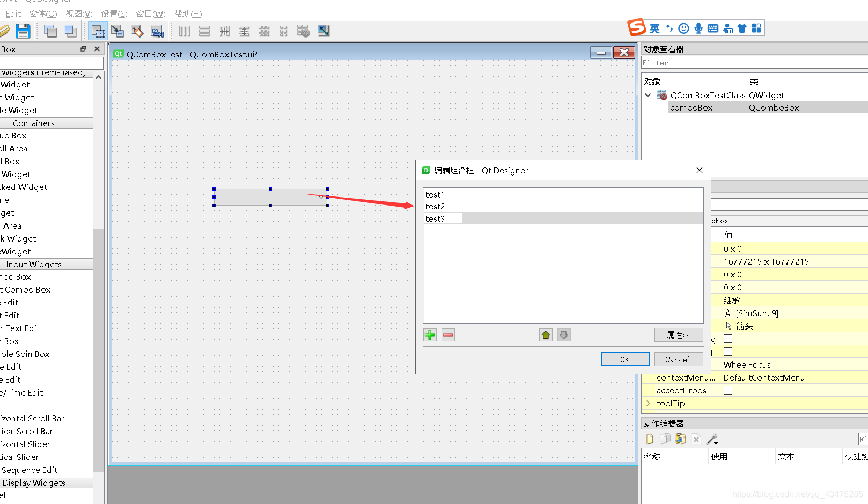This screenshot has height=504, width=868.
Task: Click the Widget Box filter field
Action: 52,63
